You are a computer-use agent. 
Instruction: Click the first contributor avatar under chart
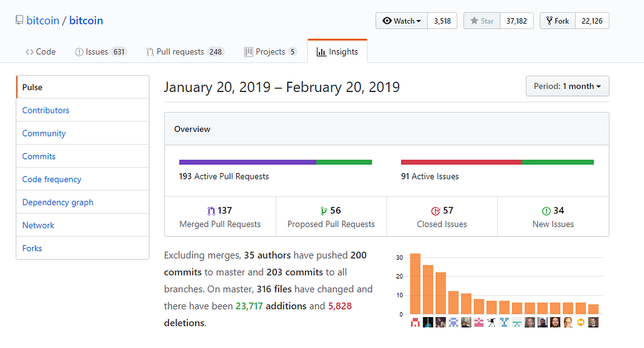pyautogui.click(x=415, y=322)
